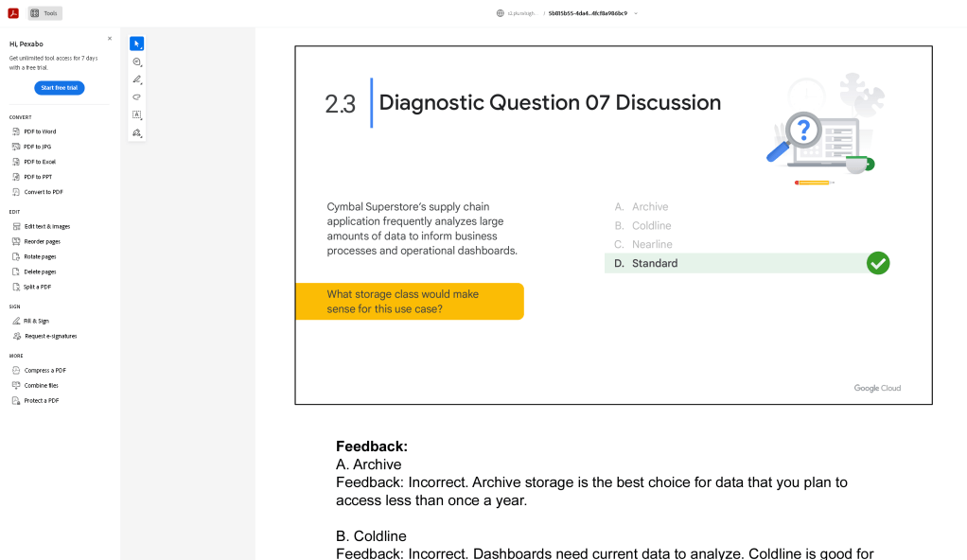Click the PDF to JPG icon
967x560 pixels.
pos(16,147)
